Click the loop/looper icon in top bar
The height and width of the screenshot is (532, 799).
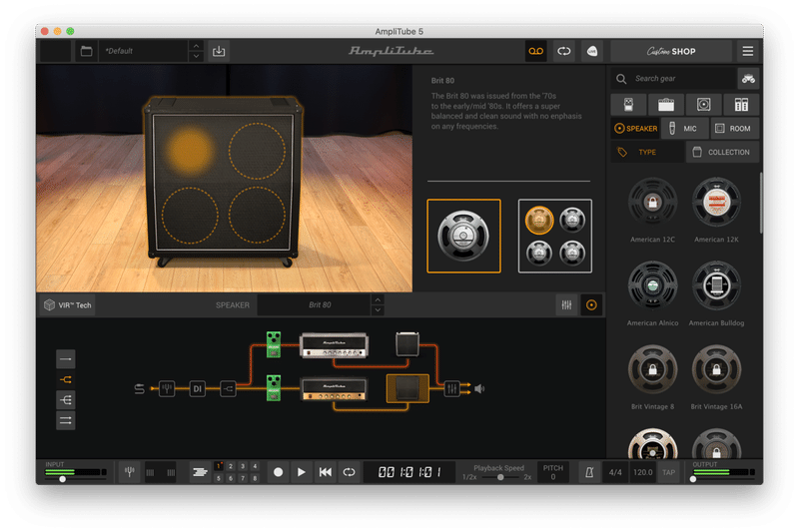(x=564, y=52)
